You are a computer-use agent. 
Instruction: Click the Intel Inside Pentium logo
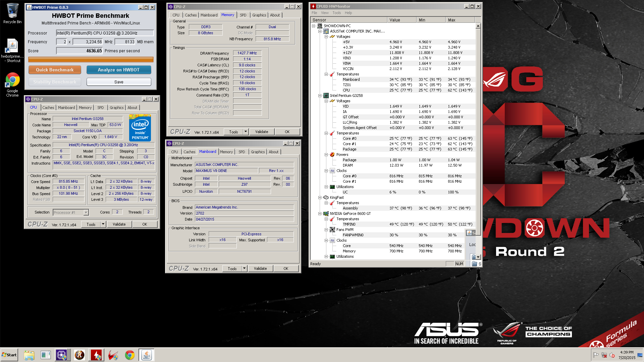tap(140, 128)
